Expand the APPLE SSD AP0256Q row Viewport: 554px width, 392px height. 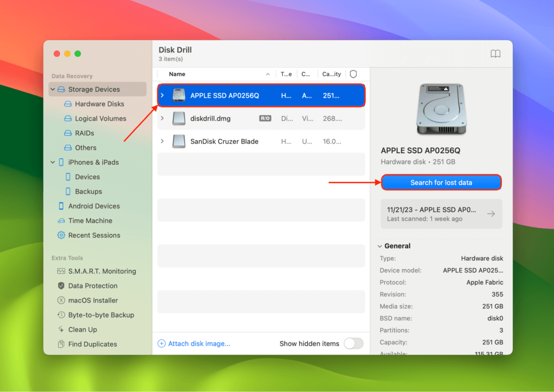(x=162, y=95)
